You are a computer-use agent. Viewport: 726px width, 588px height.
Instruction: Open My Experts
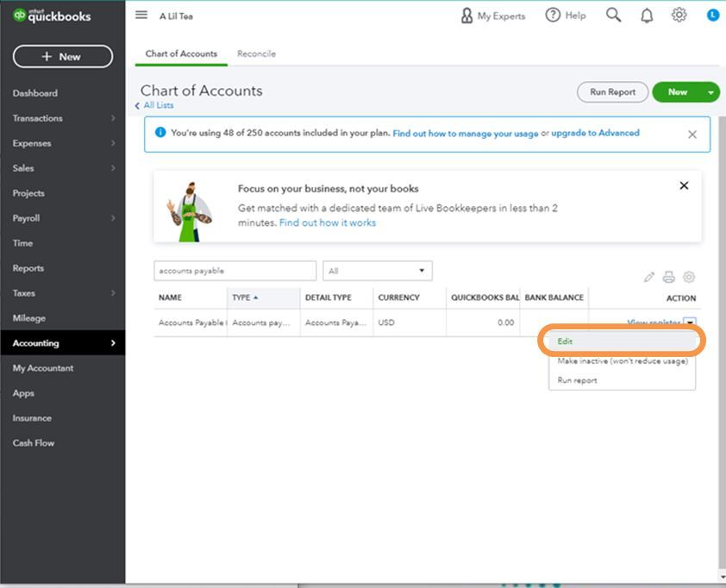[x=492, y=16]
